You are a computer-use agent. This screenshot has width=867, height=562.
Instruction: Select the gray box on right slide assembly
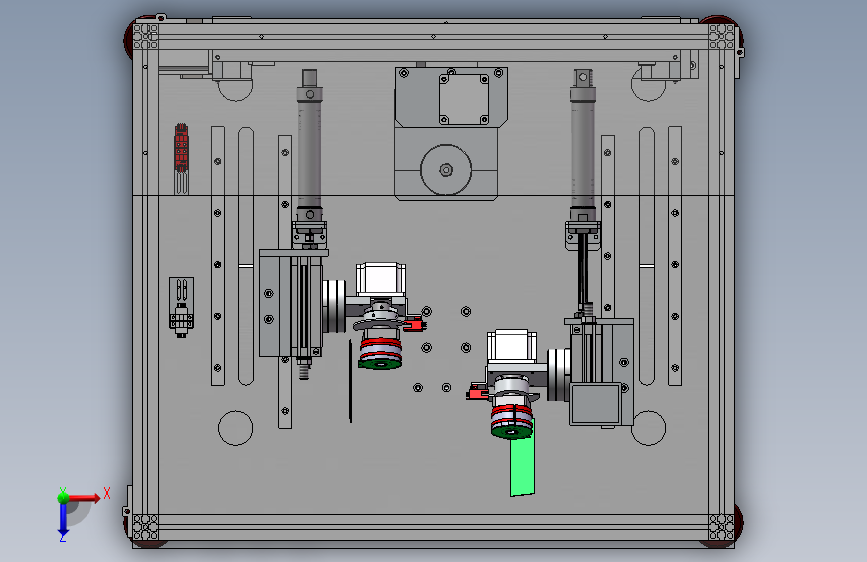point(596,404)
